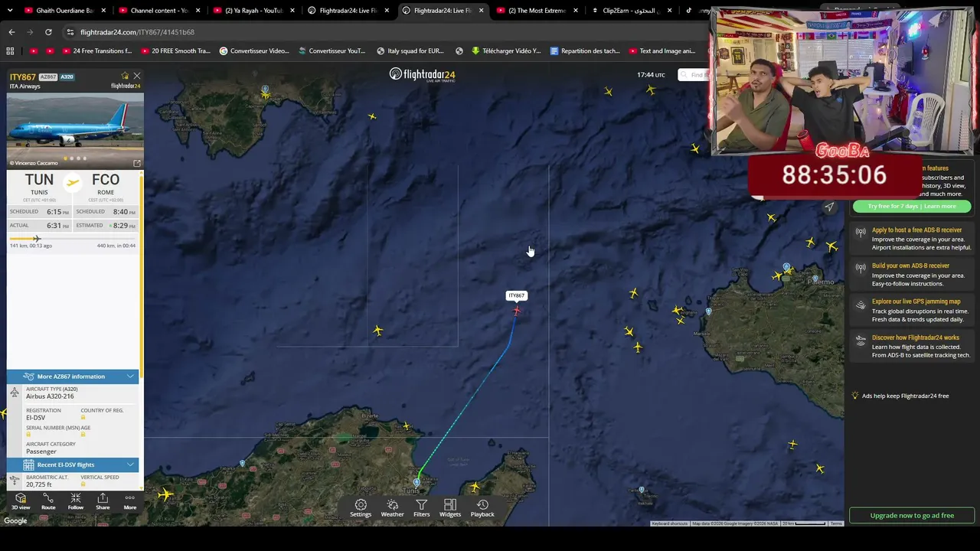Select the ITY867 aircraft on the map
Viewport: 980px width, 551px height.
[517, 310]
